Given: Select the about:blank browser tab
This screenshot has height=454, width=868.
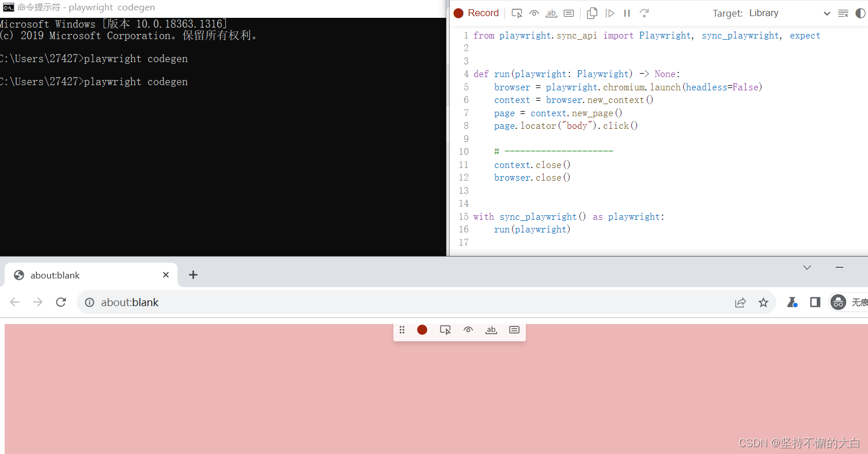Looking at the screenshot, I should coord(91,275).
